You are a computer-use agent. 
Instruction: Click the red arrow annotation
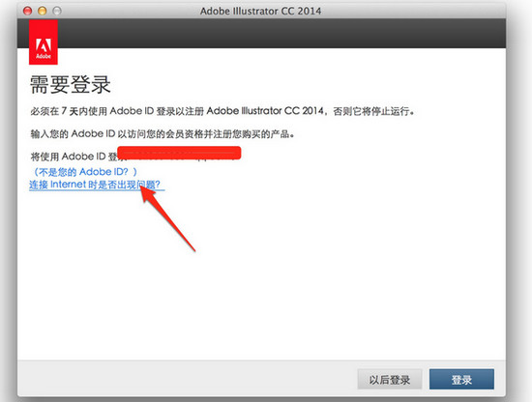pos(167,218)
